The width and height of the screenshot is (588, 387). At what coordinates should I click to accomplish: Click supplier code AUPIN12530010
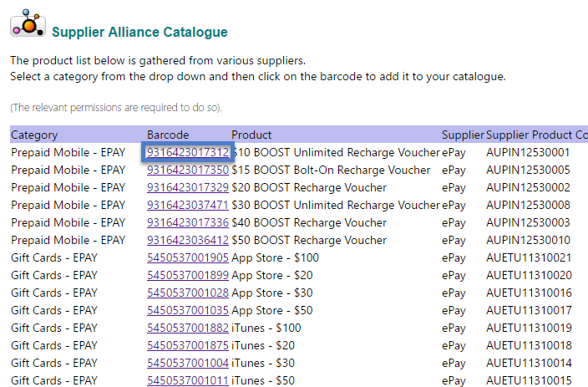(528, 240)
